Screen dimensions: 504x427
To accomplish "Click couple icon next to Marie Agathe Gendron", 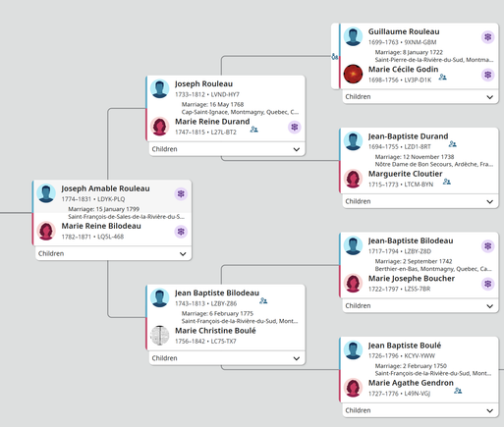I will pyautogui.click(x=458, y=391).
